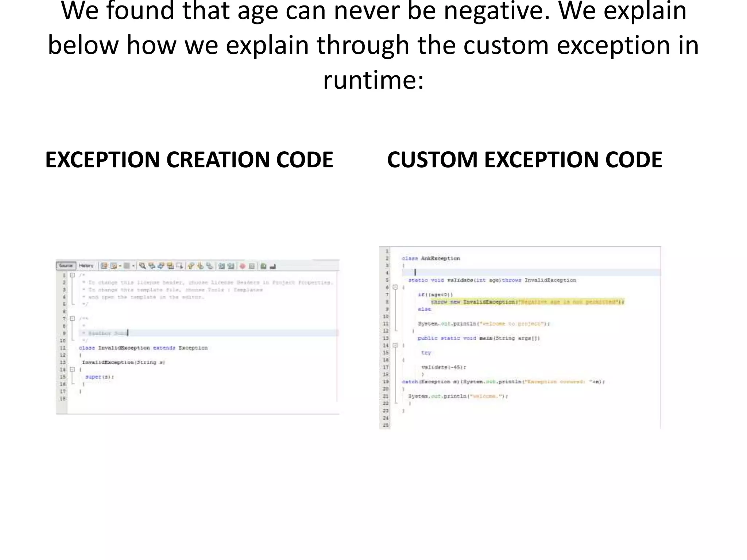
Task: Toggle the Rectangular Selection icon
Action: (x=179, y=266)
